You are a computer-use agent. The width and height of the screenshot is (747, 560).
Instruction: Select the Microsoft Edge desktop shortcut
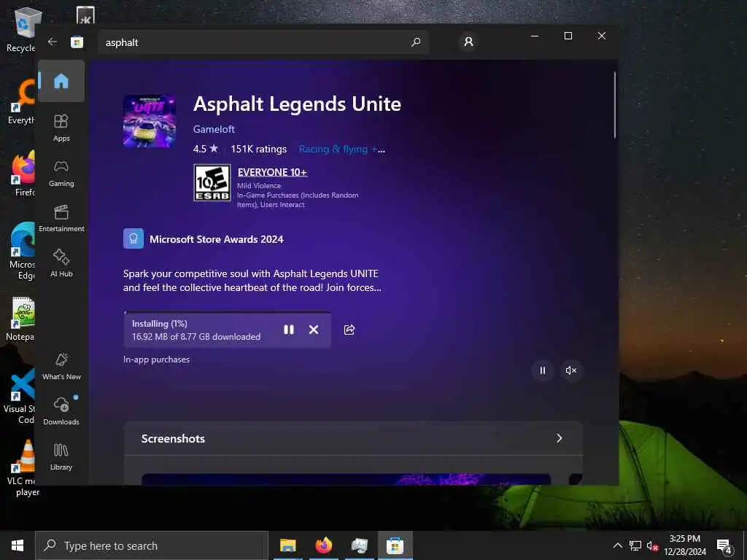pos(23,252)
